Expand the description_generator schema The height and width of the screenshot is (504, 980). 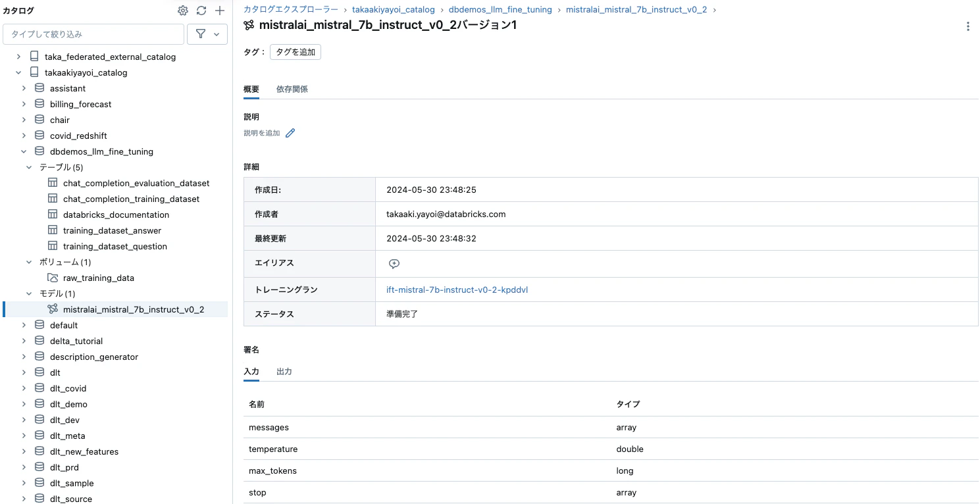24,357
